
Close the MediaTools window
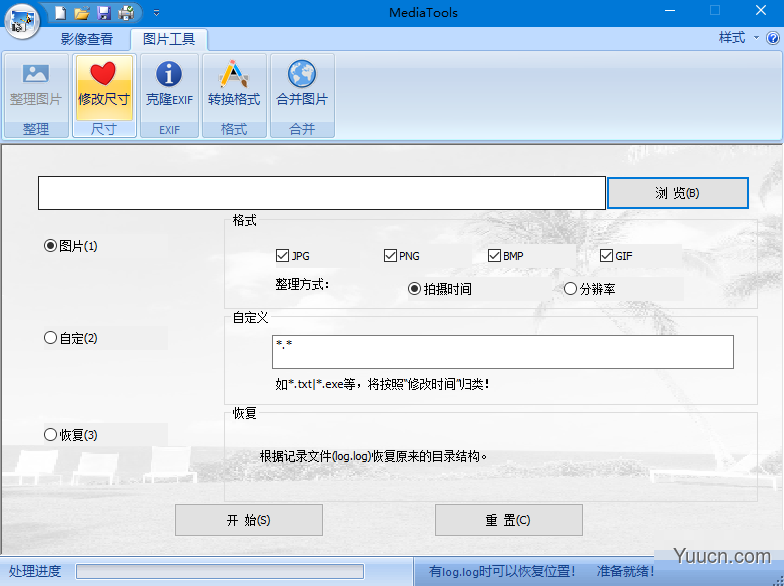point(761,11)
